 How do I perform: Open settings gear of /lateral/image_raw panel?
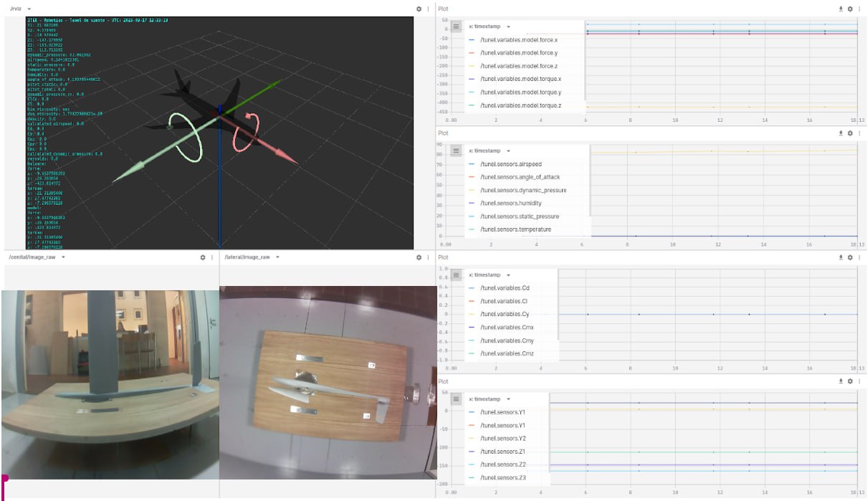click(419, 257)
